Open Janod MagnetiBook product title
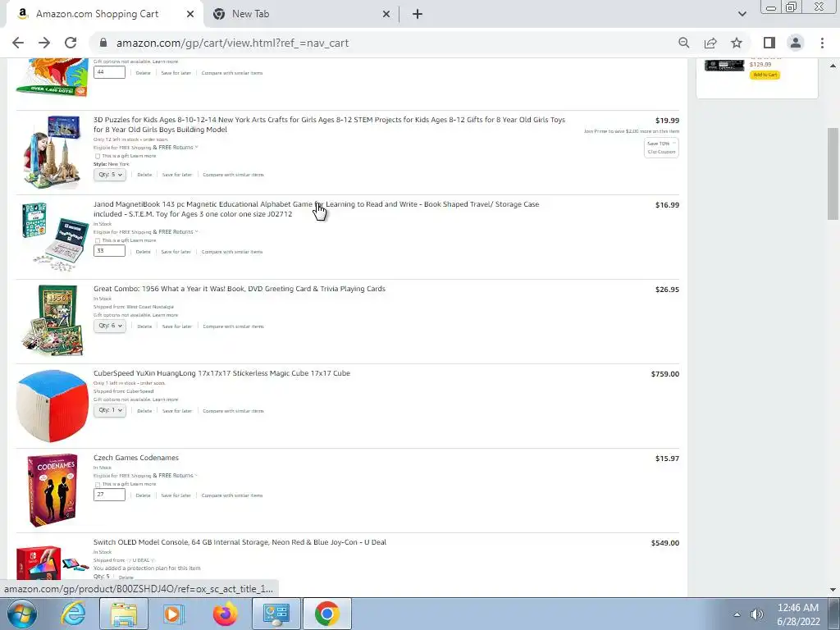 [316, 209]
